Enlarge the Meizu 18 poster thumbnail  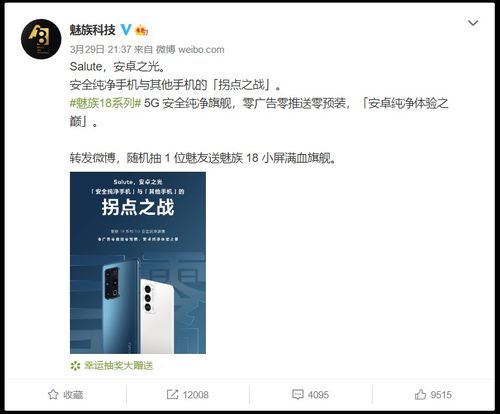(x=138, y=263)
